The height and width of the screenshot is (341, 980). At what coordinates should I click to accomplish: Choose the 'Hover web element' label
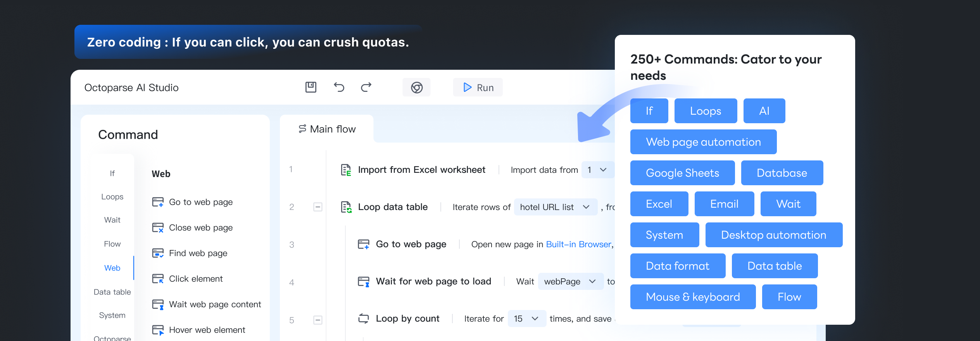207,330
